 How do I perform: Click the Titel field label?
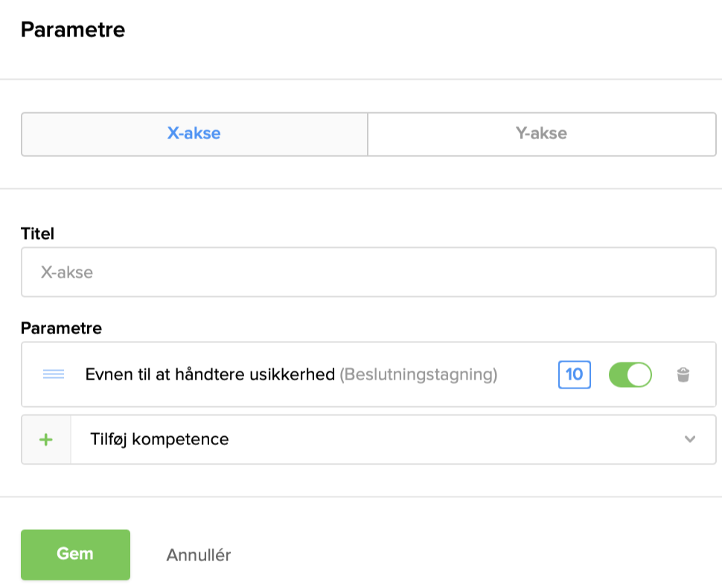pyautogui.click(x=38, y=234)
